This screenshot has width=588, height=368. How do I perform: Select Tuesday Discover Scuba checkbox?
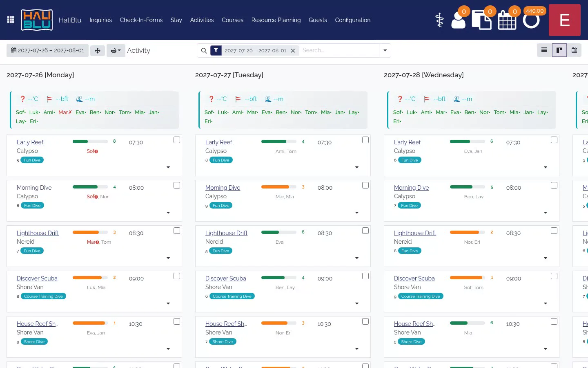pyautogui.click(x=365, y=276)
